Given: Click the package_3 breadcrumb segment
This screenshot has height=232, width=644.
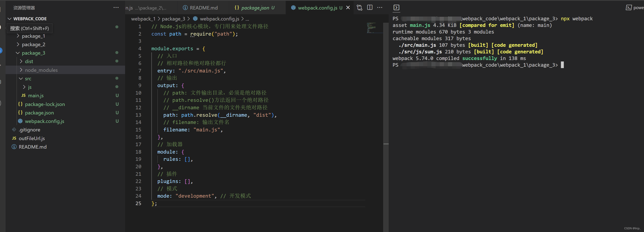Looking at the screenshot, I should 173,19.
